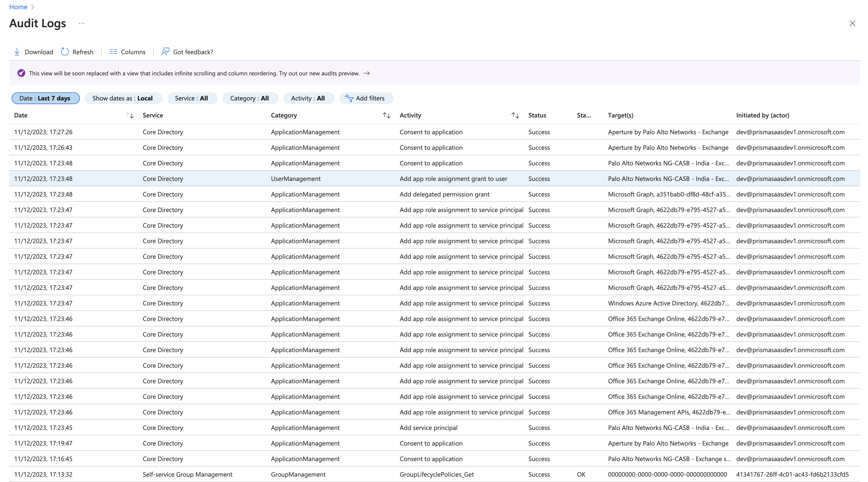Sort by Category column arrows

coord(386,115)
